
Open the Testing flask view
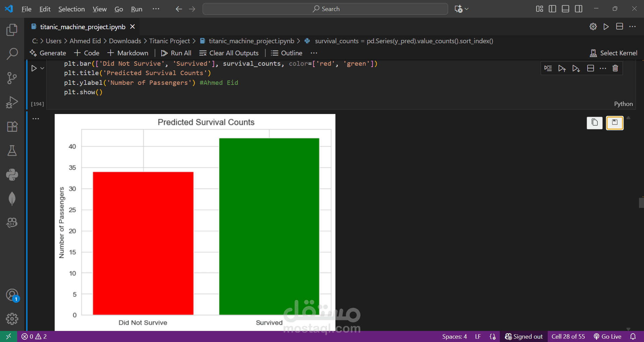tap(12, 151)
